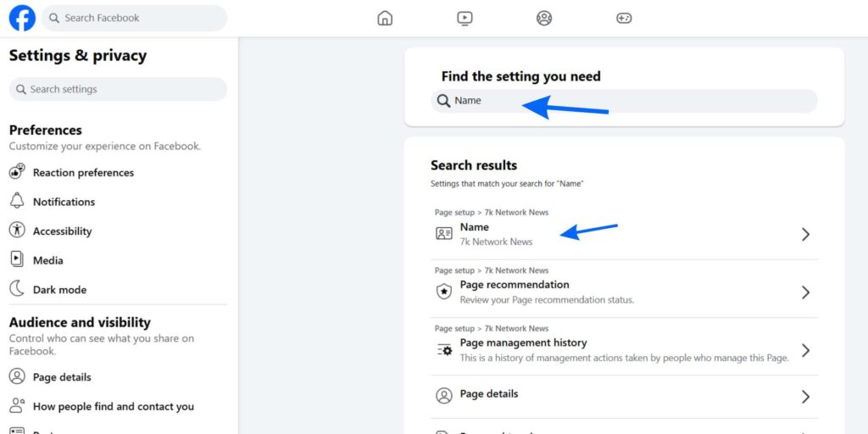Expand the Page details result chevron

click(x=805, y=397)
